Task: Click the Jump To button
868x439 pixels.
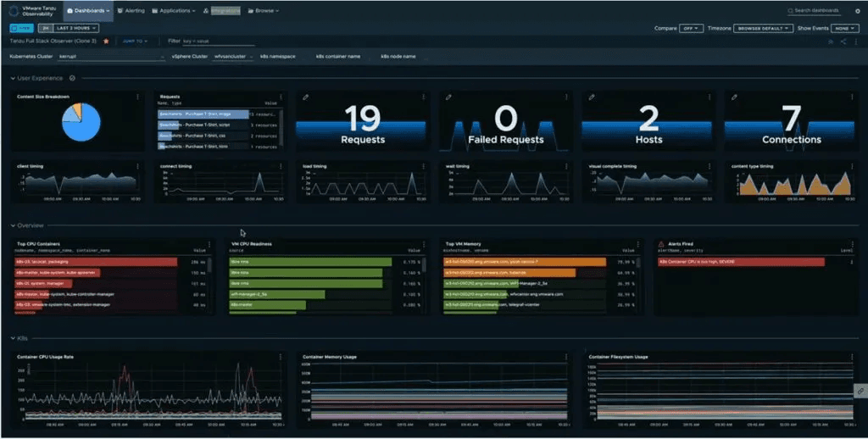Action: click(135, 41)
